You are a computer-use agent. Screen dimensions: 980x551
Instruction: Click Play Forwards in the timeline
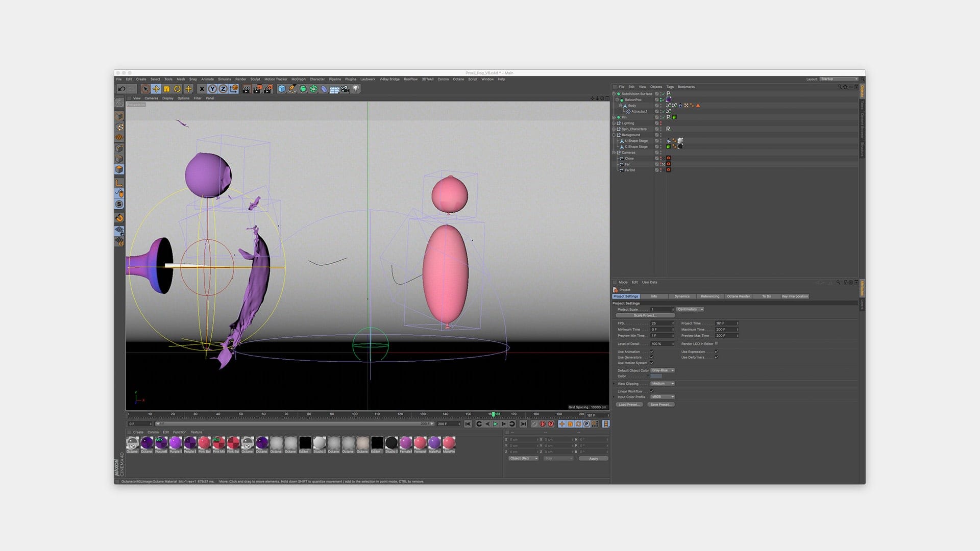[x=495, y=424]
